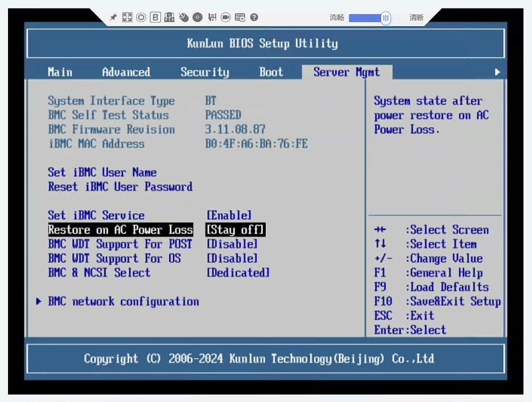Change WDT For POST [Disable] value
Image resolution: width=532 pixels, height=402 pixels.
232,244
